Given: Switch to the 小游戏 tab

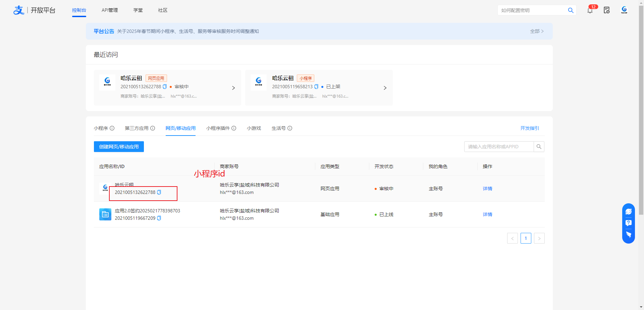Looking at the screenshot, I should (x=254, y=128).
